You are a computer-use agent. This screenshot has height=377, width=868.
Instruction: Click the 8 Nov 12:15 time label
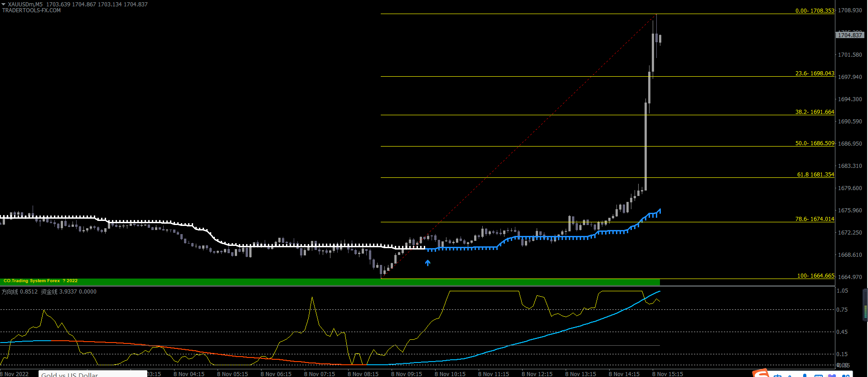(x=537, y=374)
